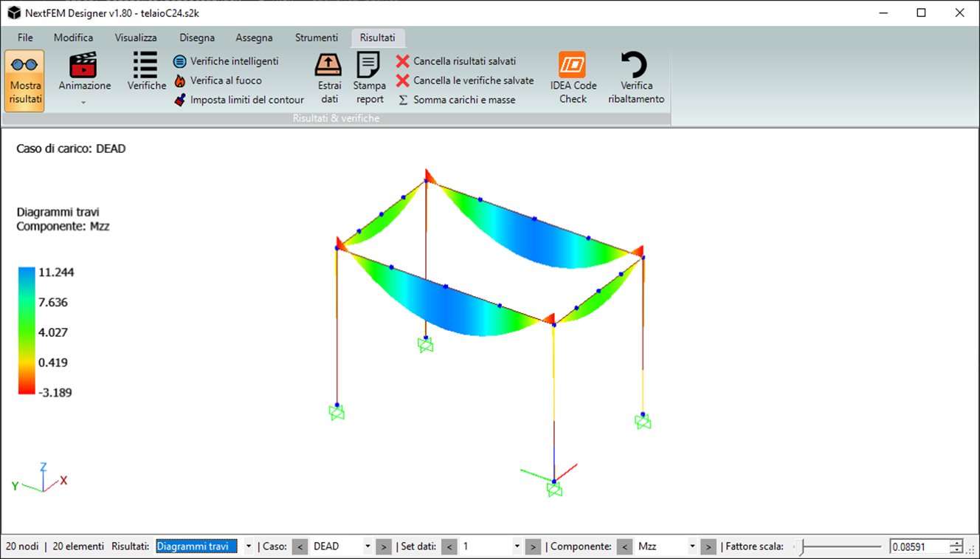Expand the Animazione dropdown arrow
Screen dimensions: 980x559
(84, 102)
